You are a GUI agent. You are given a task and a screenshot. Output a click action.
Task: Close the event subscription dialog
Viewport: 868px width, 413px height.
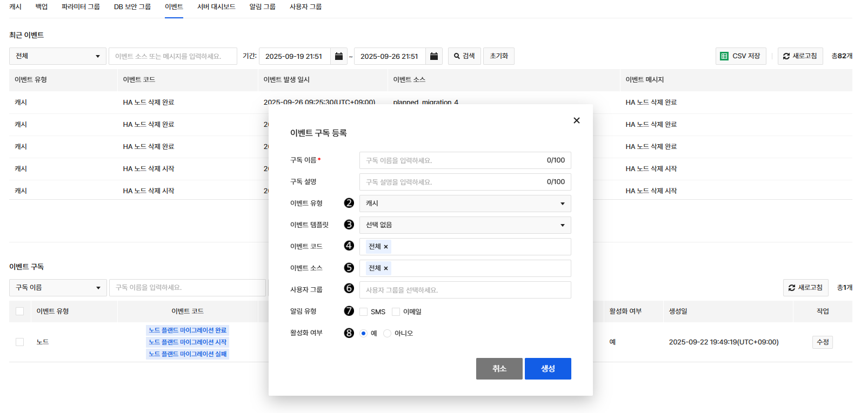pos(576,120)
